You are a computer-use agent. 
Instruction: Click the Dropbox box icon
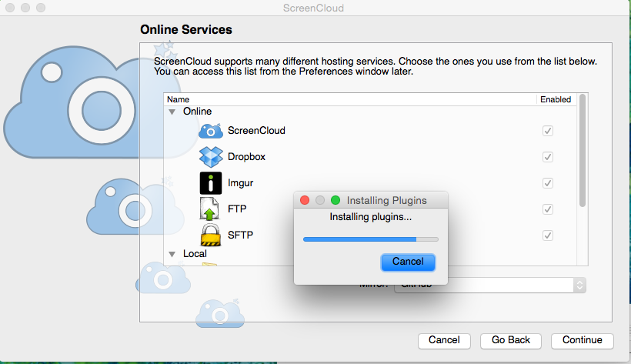211,157
